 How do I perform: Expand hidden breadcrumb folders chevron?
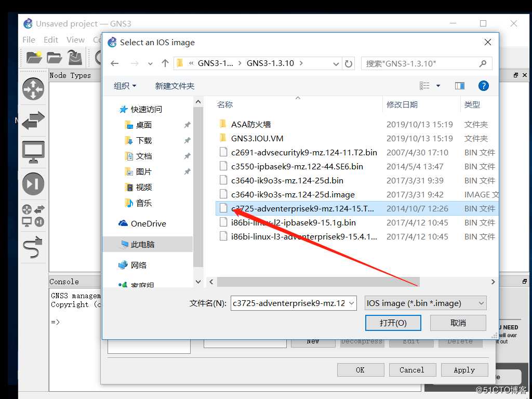tap(191, 63)
